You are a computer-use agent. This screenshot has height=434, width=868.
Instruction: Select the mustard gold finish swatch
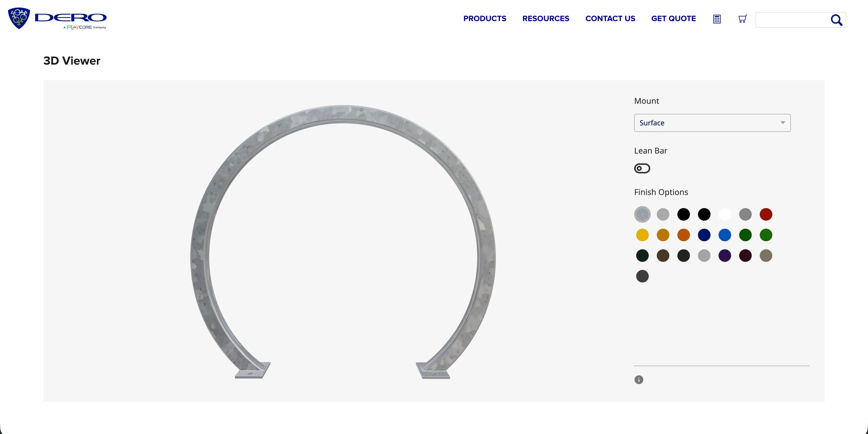click(x=663, y=235)
